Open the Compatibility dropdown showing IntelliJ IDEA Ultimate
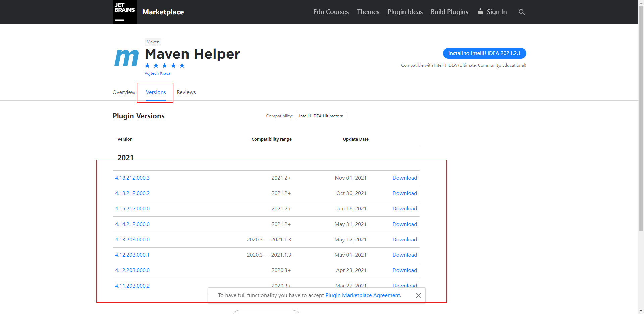The width and height of the screenshot is (644, 314). pyautogui.click(x=321, y=116)
